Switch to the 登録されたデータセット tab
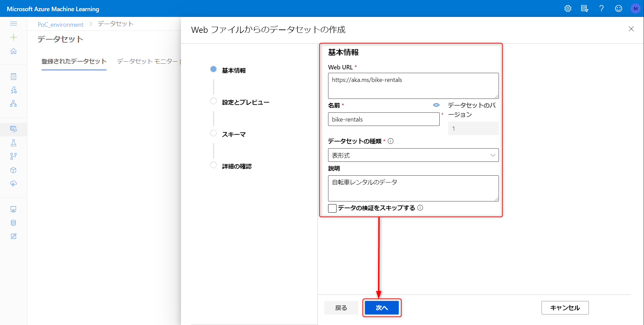The width and height of the screenshot is (644, 325). coord(74,61)
